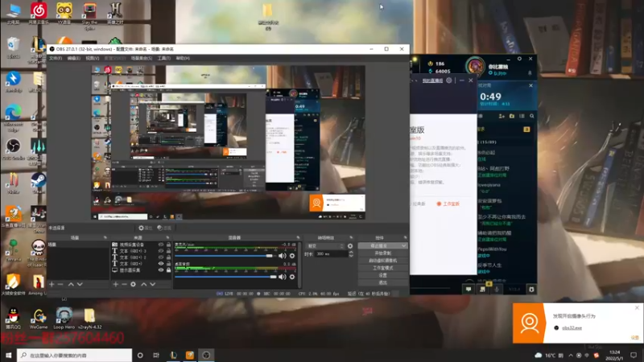The image size is (644, 362).
Task: Click add friend icon in League client
Action: click(x=502, y=116)
